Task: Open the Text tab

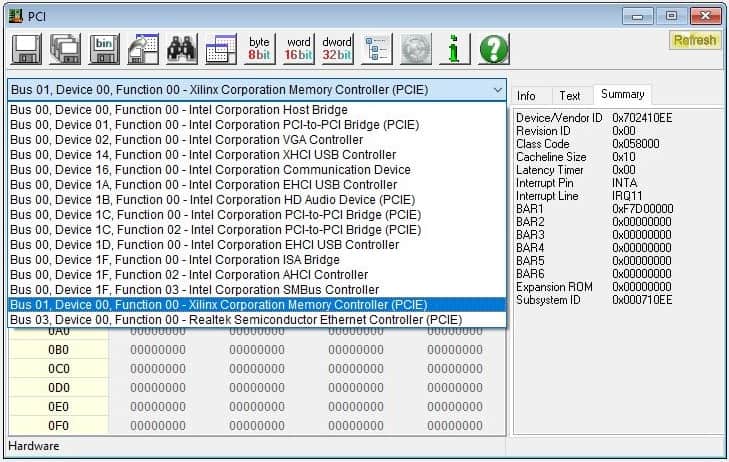Action: pyautogui.click(x=569, y=96)
